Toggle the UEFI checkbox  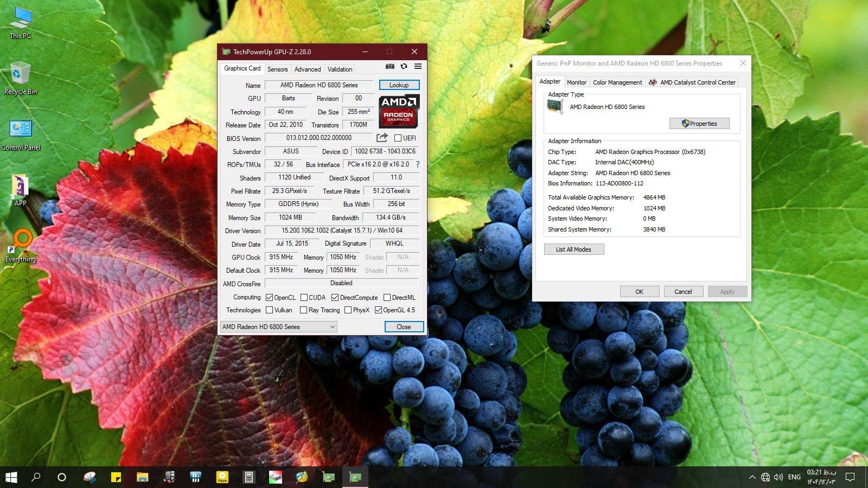coord(398,138)
